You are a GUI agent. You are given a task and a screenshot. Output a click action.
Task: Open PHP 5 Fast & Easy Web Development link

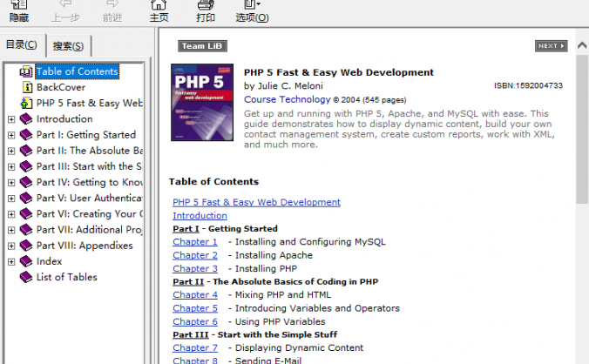pos(256,202)
